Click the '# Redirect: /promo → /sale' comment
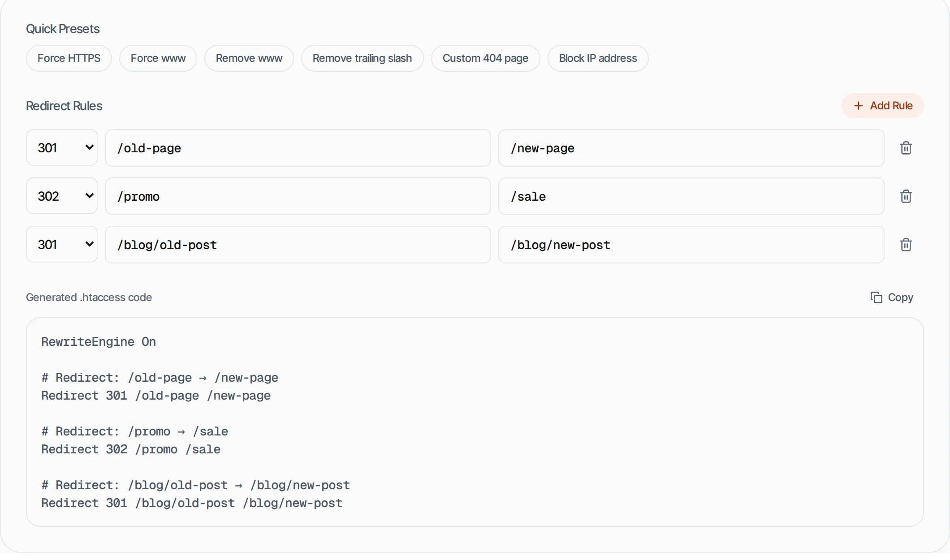The height and width of the screenshot is (560, 950). point(134,431)
